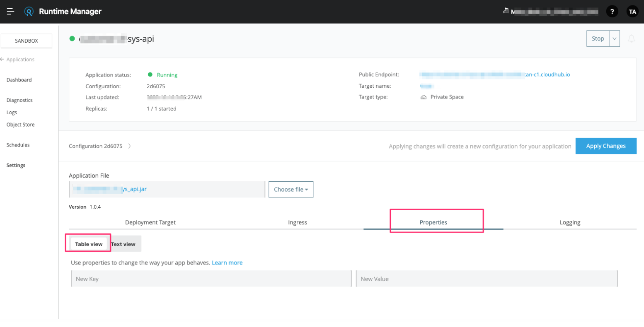This screenshot has height=327, width=644.
Task: Switch to the Logging tab
Action: click(x=570, y=222)
